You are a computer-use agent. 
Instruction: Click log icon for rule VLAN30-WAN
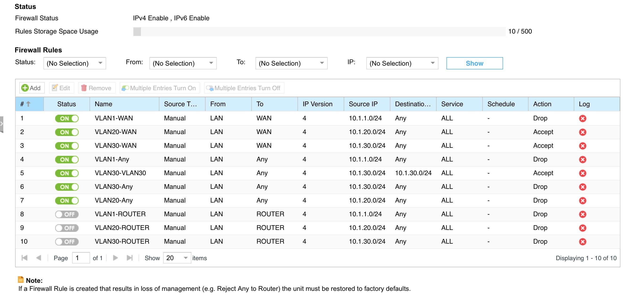pos(582,146)
